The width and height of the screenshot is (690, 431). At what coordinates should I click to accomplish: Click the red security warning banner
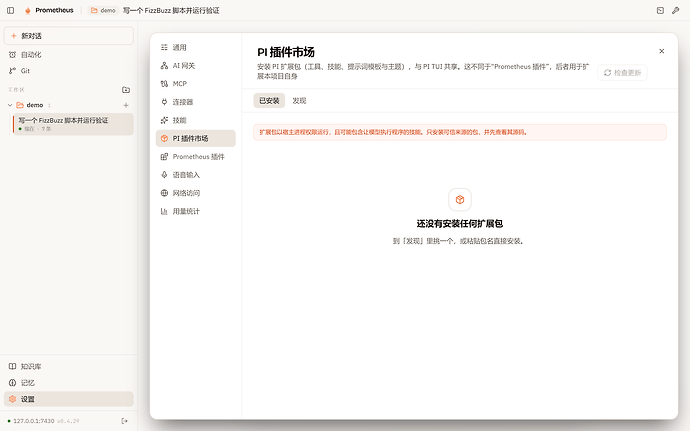pyautogui.click(x=460, y=132)
